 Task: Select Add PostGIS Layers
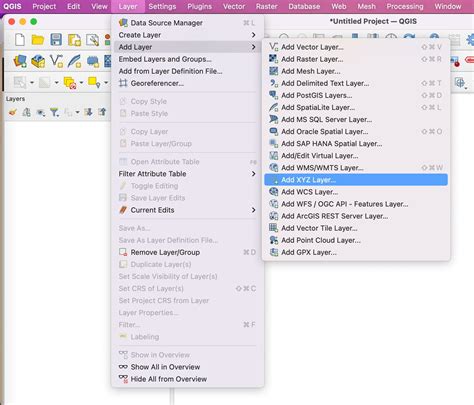coord(356,95)
